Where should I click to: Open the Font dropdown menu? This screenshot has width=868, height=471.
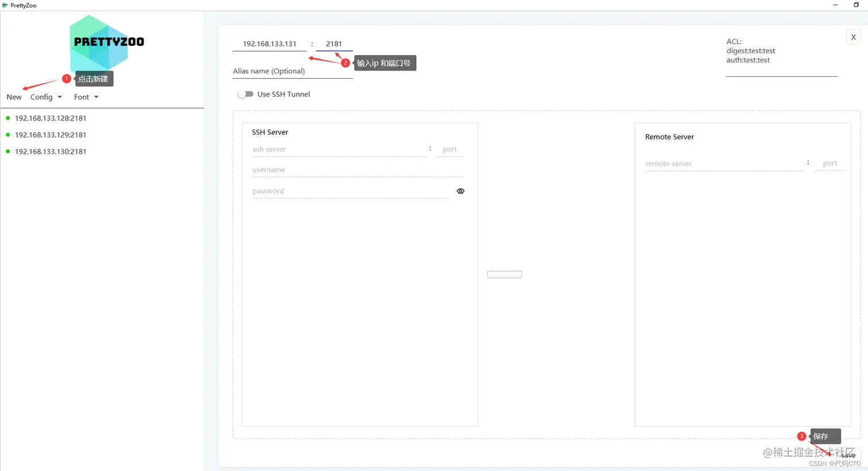(86, 97)
